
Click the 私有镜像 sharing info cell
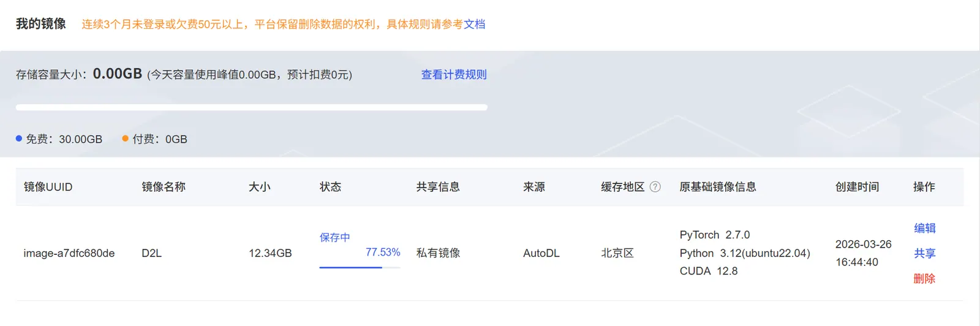click(438, 253)
